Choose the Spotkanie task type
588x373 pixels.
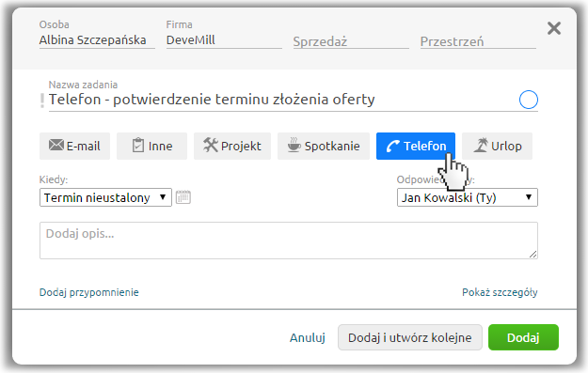tap(324, 146)
